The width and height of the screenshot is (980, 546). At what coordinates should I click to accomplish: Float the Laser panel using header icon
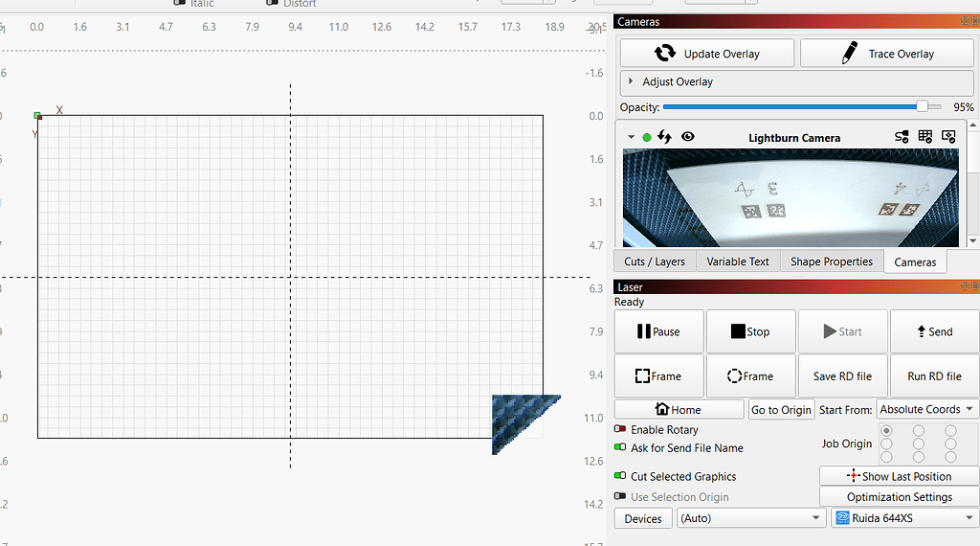coord(965,286)
